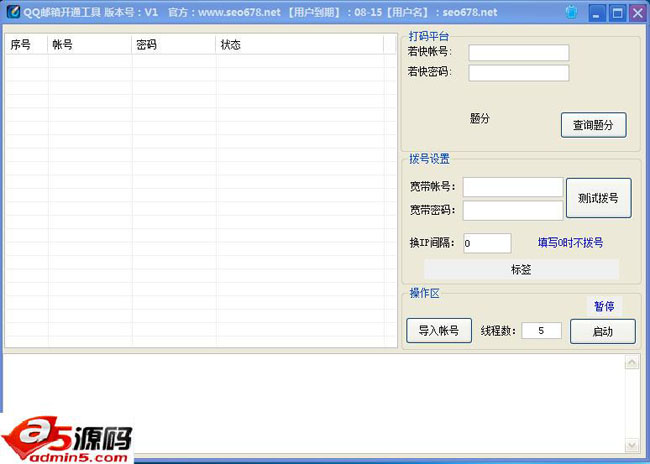Maximize the QQ邮箱开通工具 window
Screen dimensions: 650x464
(x=617, y=13)
